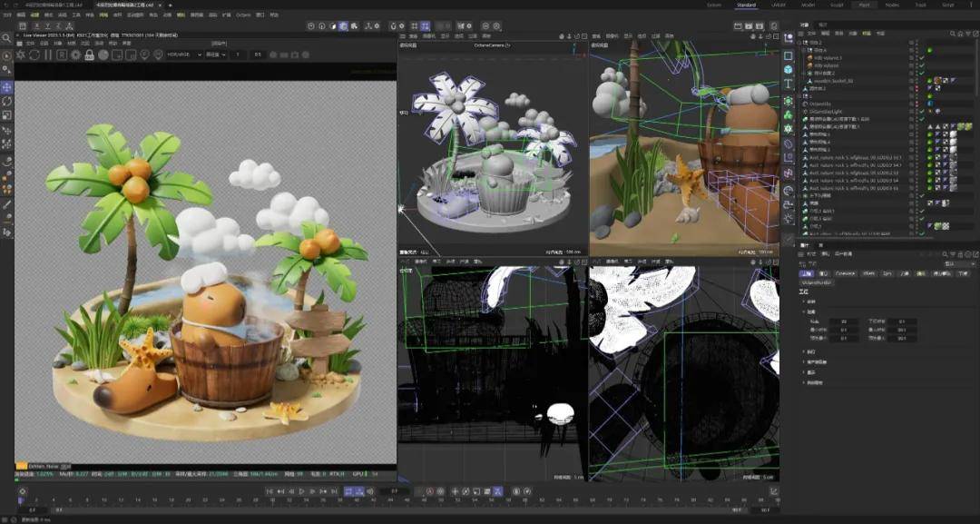Click the search magnifier icon at top left
The height and width of the screenshot is (524, 980).
(x=6, y=38)
